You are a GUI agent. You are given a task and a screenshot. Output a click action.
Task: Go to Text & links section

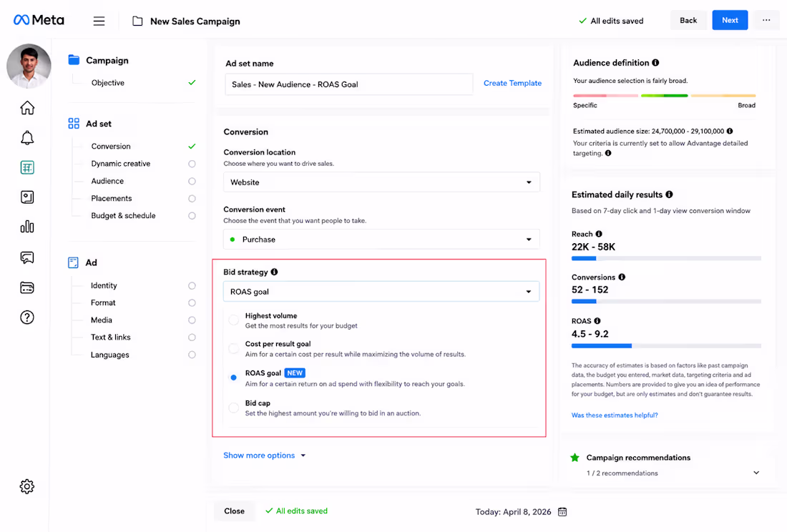[x=110, y=337]
